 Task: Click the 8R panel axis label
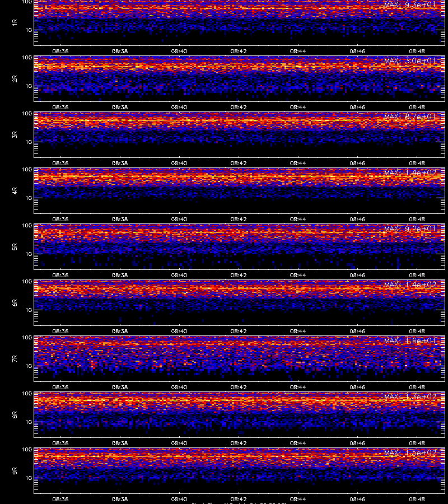point(15,414)
